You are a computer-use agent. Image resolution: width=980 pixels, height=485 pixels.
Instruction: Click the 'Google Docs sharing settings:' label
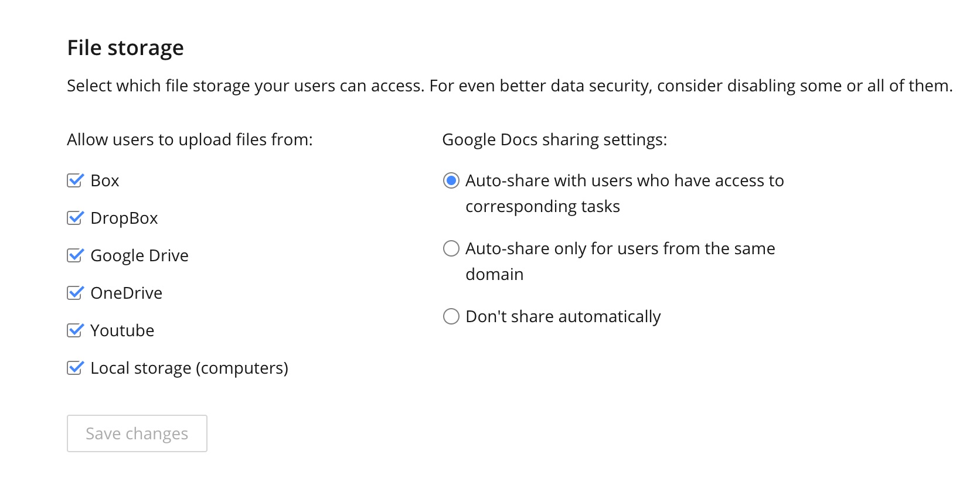554,139
